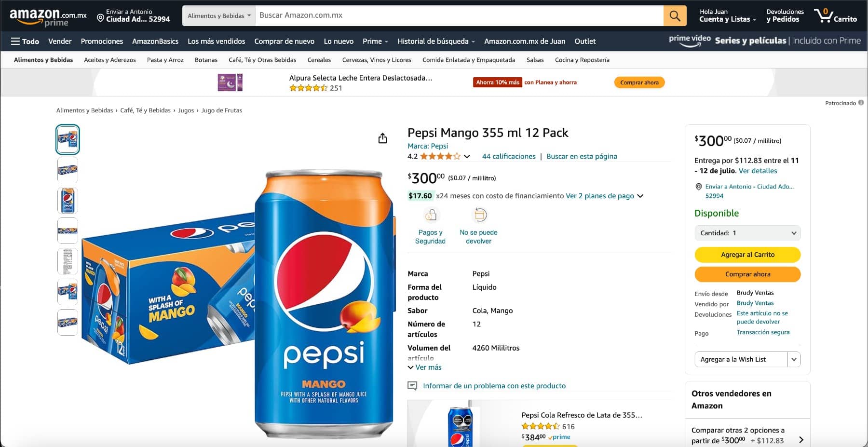Click the delivery location pin icon in header

tap(100, 18)
